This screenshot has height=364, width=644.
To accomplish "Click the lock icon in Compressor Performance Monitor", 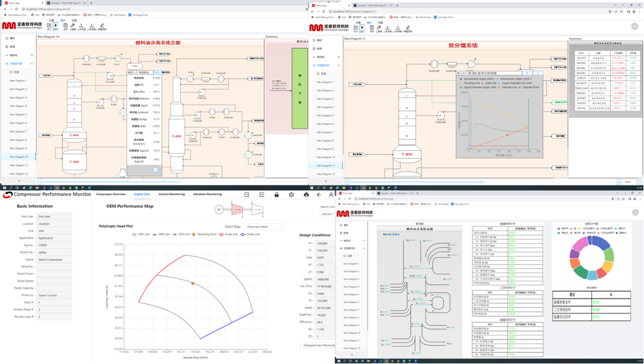I will tap(277, 194).
